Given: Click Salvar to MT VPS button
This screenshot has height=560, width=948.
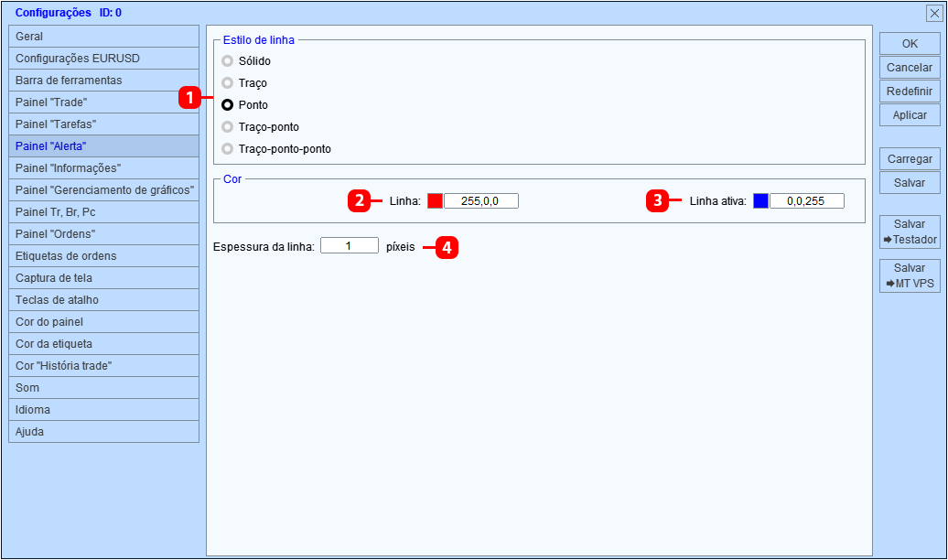Looking at the screenshot, I should tap(910, 275).
